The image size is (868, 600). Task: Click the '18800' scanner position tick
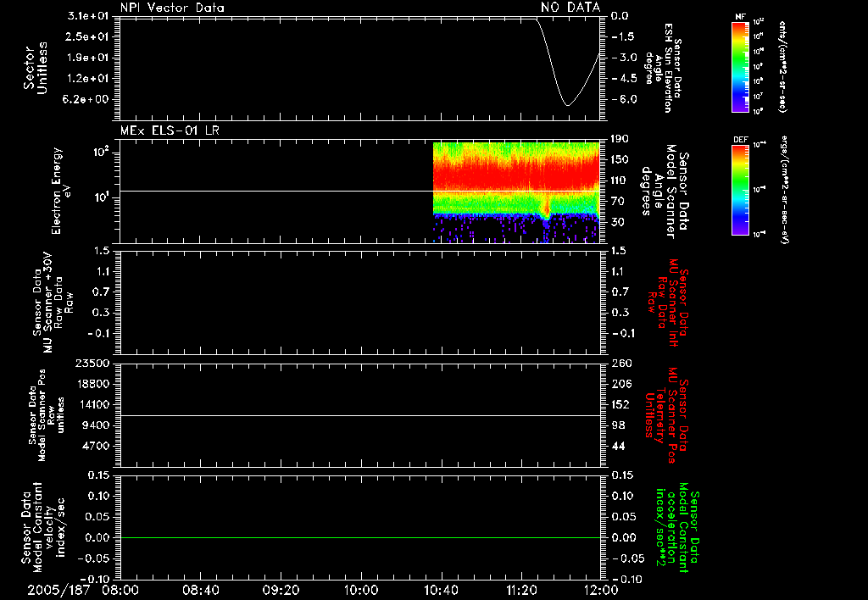[92, 384]
